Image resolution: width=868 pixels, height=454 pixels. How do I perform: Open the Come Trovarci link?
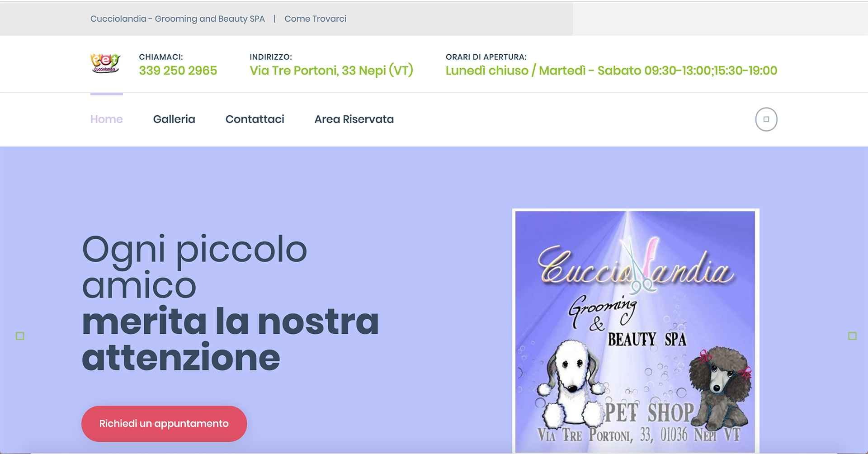coord(316,19)
